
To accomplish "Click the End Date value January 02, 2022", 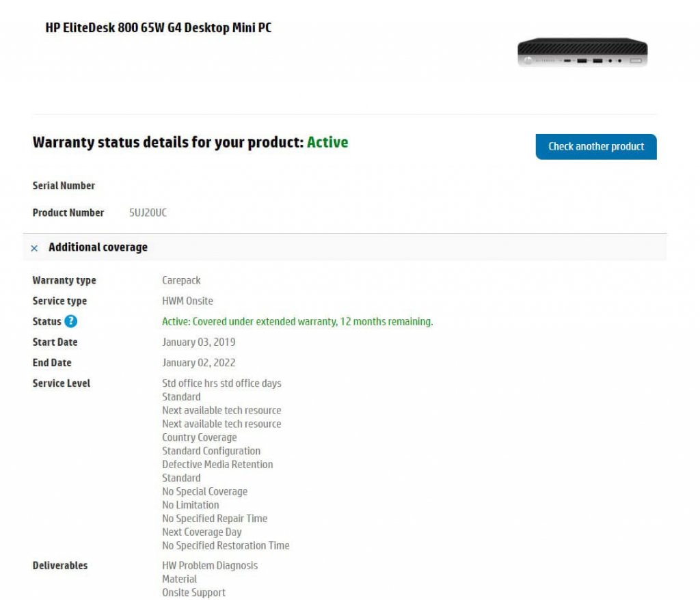I will [199, 362].
